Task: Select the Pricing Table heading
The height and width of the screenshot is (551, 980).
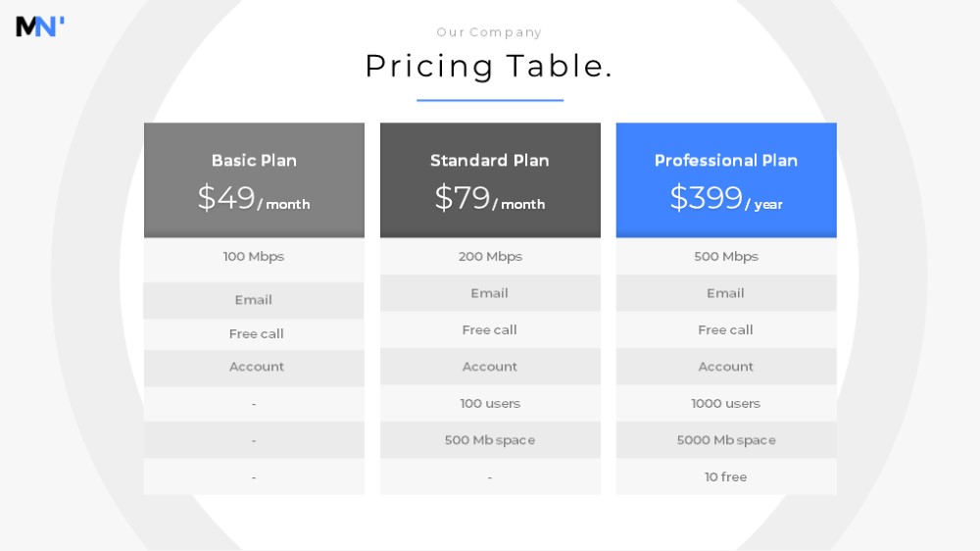Action: (489, 67)
